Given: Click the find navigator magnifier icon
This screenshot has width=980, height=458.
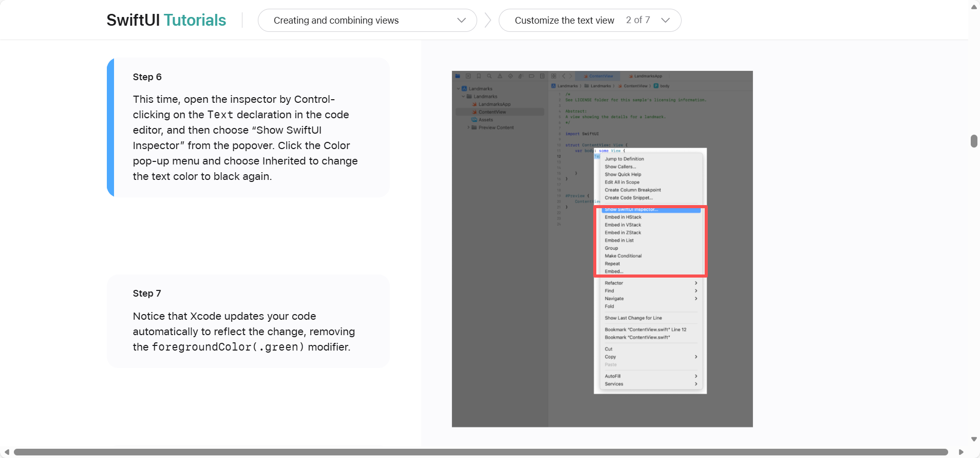Looking at the screenshot, I should 489,76.
